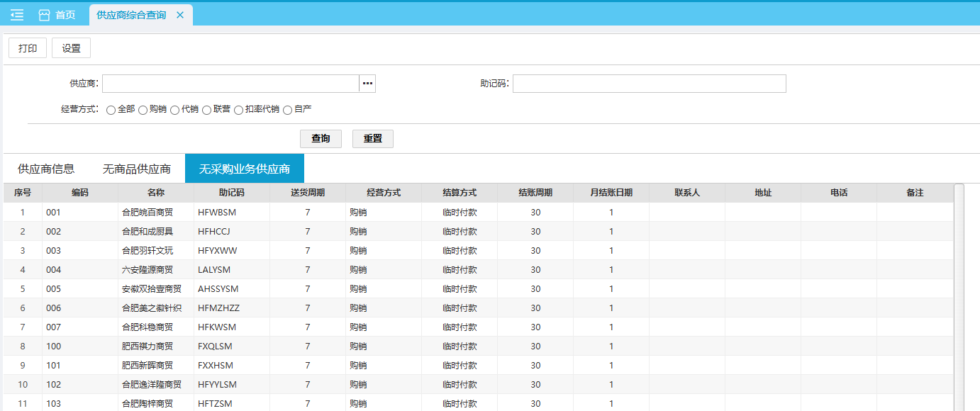
Task: Close the 供应商综合查询 tab
Action: pos(180,15)
